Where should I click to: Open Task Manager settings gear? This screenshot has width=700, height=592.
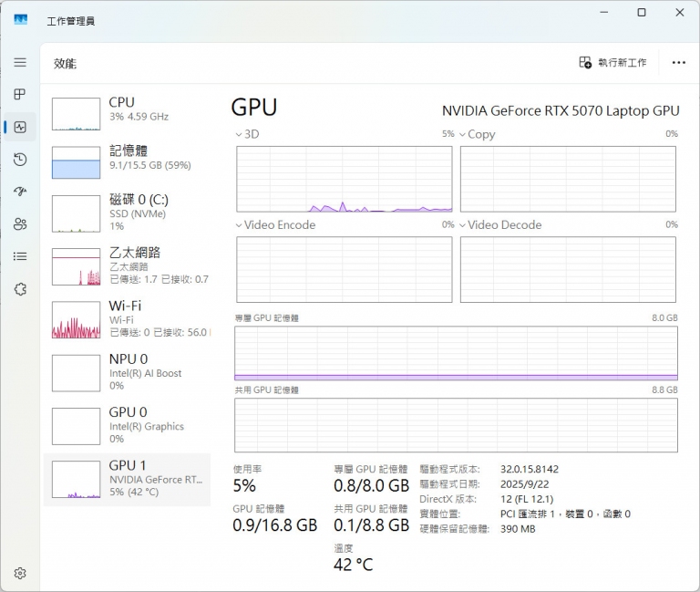click(20, 573)
